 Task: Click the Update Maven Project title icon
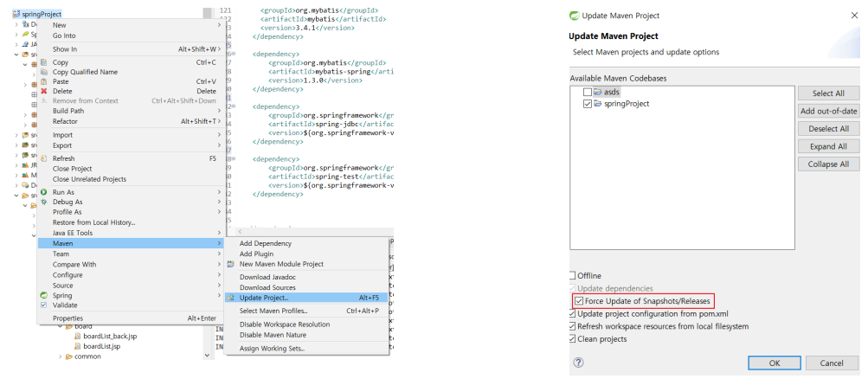click(x=575, y=16)
